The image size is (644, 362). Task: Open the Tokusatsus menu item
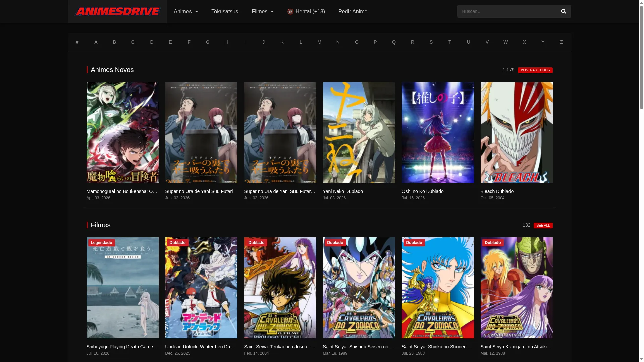(x=225, y=12)
